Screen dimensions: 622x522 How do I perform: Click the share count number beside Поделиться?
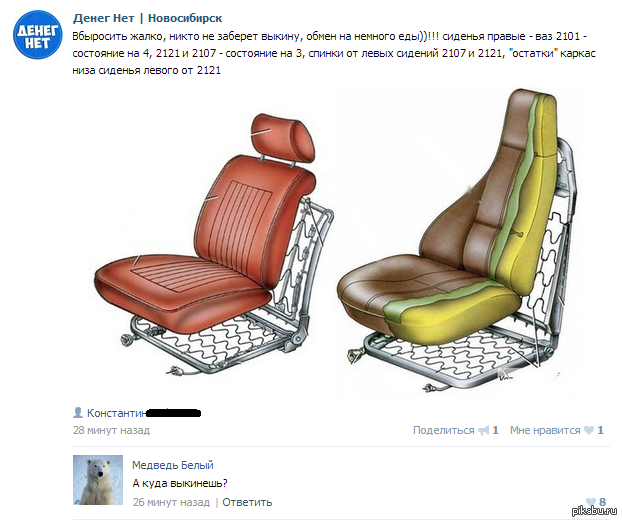point(495,430)
